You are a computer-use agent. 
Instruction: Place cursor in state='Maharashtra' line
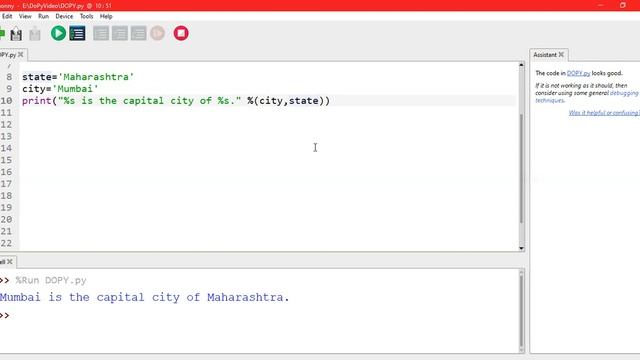coord(78,77)
